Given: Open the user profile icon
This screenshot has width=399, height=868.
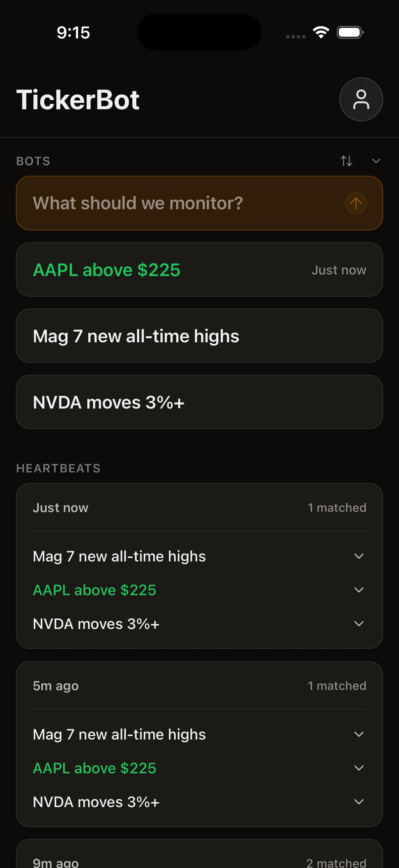Looking at the screenshot, I should point(361,99).
